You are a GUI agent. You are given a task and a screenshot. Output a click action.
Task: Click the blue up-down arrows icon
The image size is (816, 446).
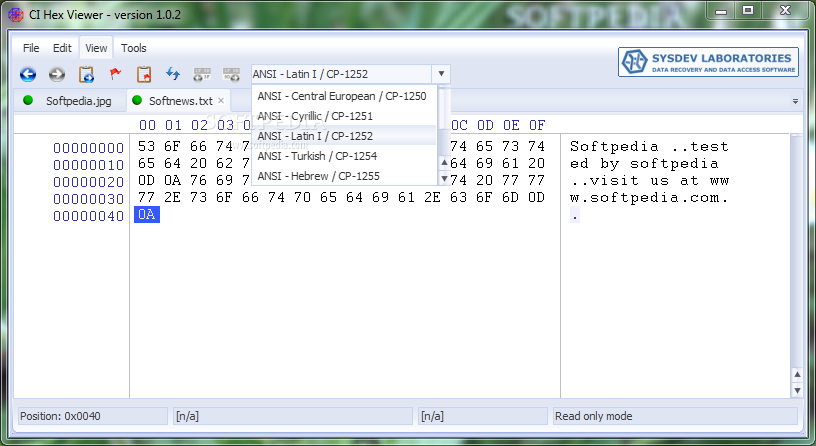point(173,74)
